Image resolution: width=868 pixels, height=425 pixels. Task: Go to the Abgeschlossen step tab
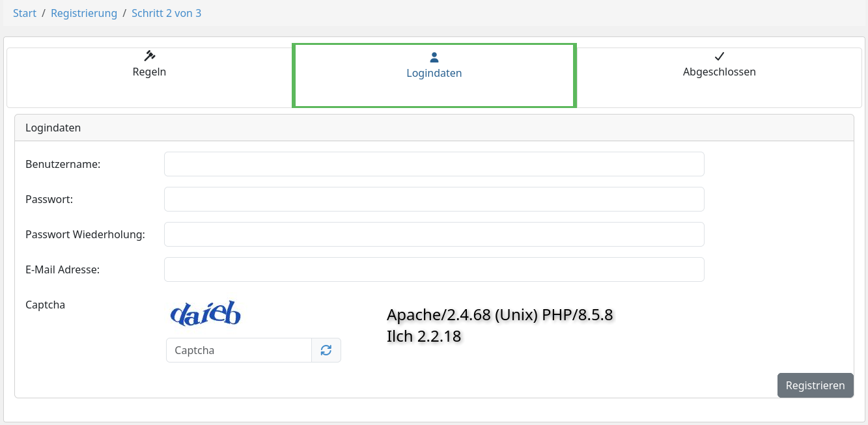719,77
